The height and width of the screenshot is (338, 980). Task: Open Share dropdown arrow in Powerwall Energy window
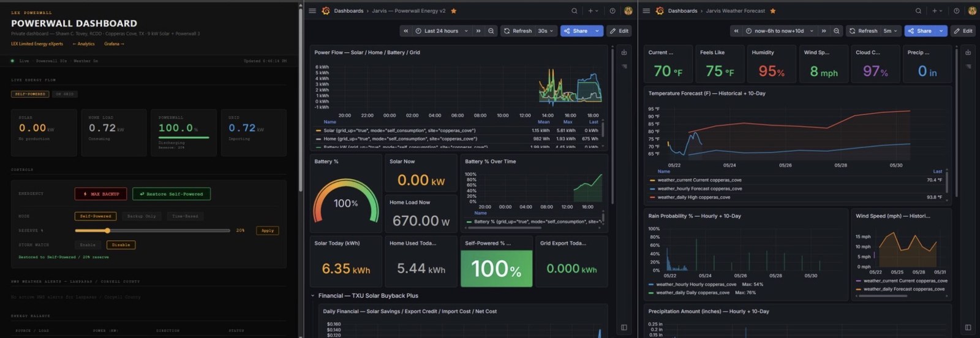coord(598,31)
